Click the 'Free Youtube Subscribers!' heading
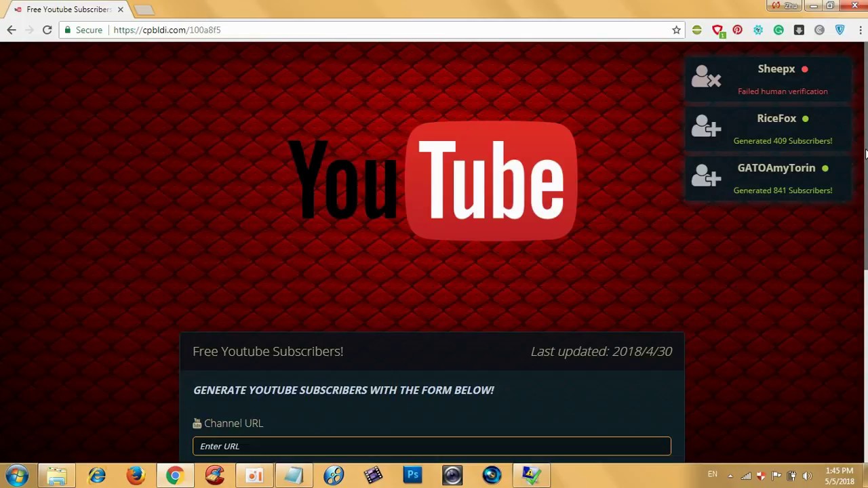868x488 pixels. [x=268, y=351]
